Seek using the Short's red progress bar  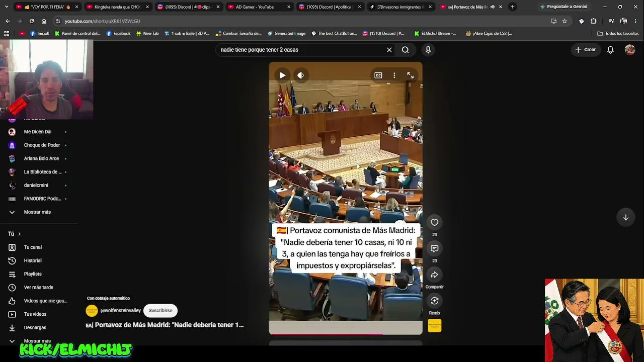346,333
